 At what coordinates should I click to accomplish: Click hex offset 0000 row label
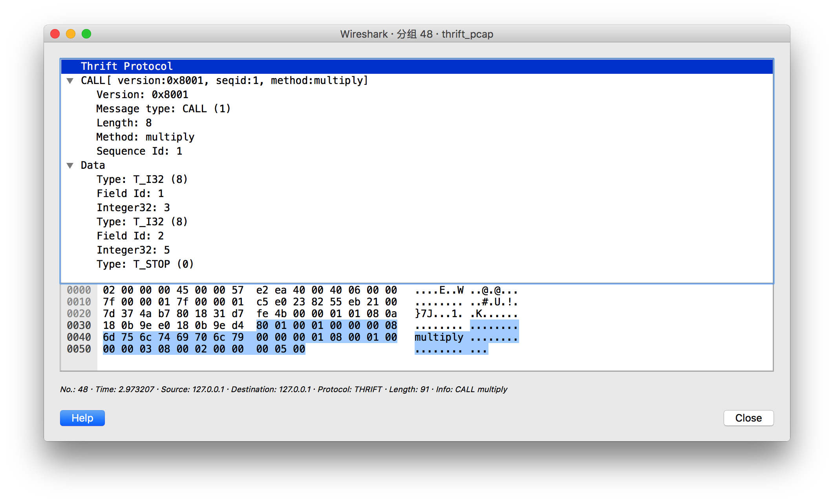79,290
